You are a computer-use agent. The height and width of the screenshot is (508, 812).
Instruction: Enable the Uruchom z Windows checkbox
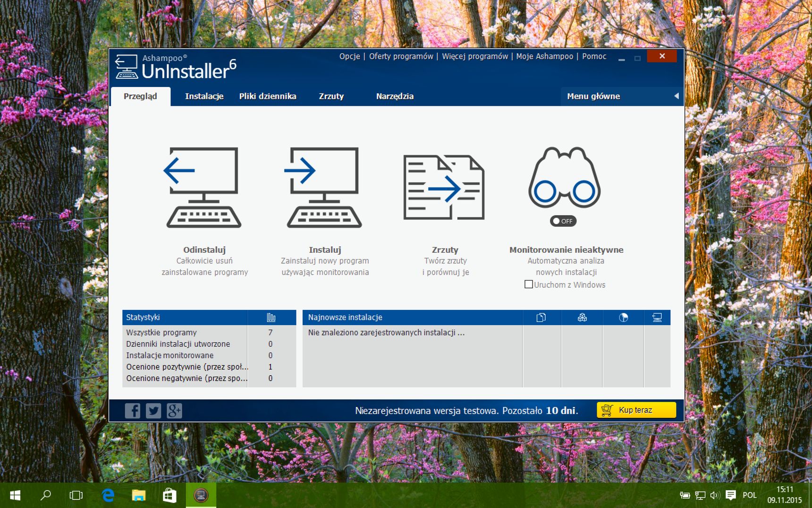tap(529, 284)
